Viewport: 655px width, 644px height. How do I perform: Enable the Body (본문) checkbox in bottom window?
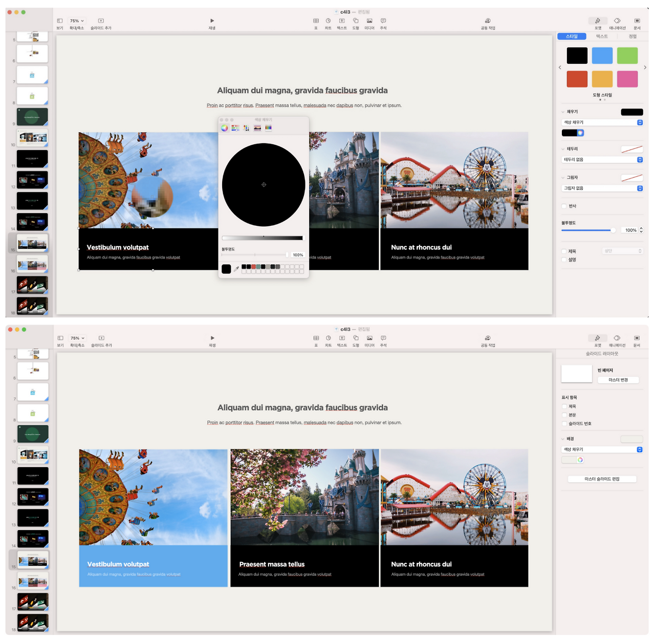click(x=564, y=415)
